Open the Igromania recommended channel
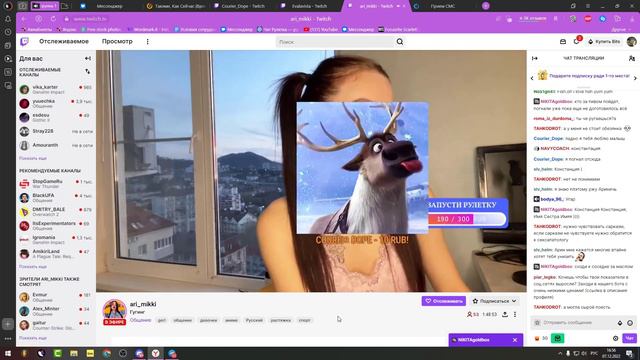The image size is (640, 360). pos(56,240)
